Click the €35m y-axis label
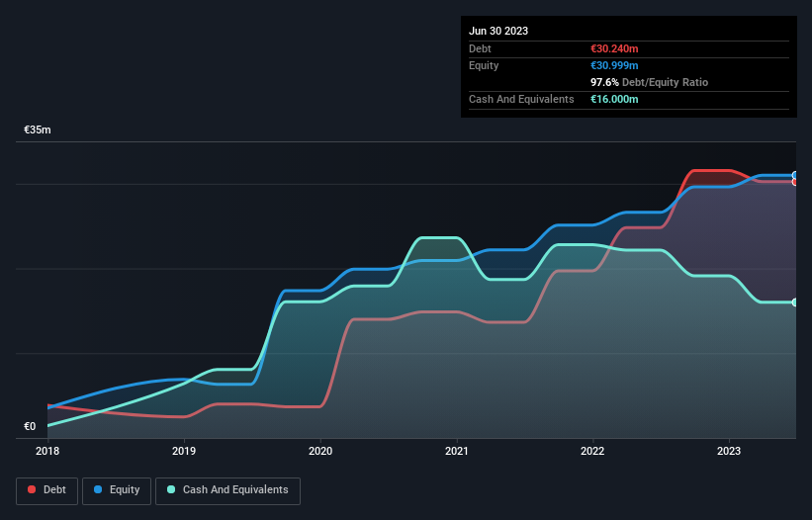The image size is (812, 520). [x=38, y=130]
